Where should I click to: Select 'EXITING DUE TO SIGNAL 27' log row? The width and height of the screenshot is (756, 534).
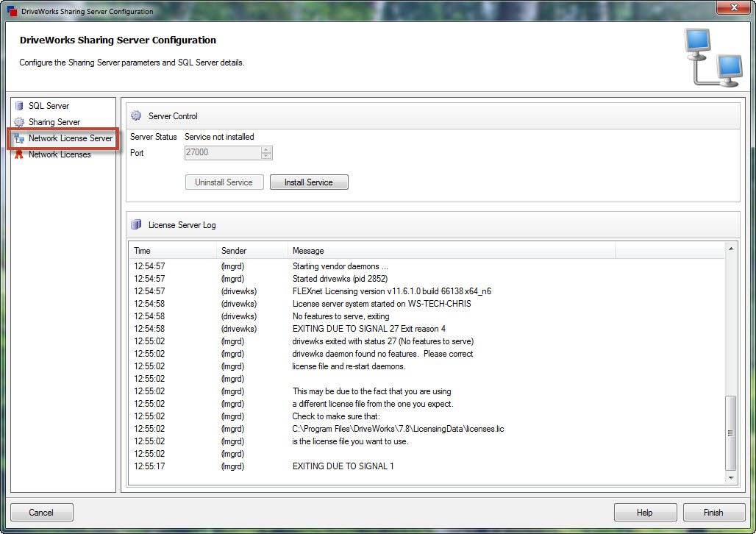pyautogui.click(x=427, y=329)
